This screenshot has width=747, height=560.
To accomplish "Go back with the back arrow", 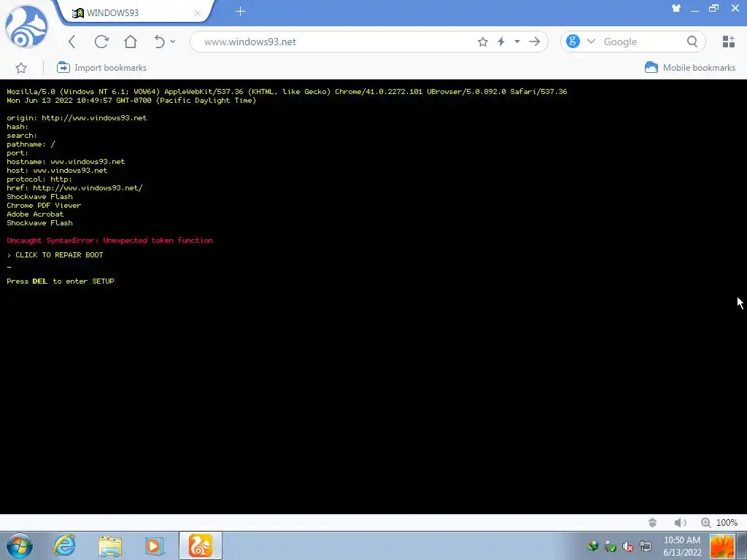I will 72,42.
